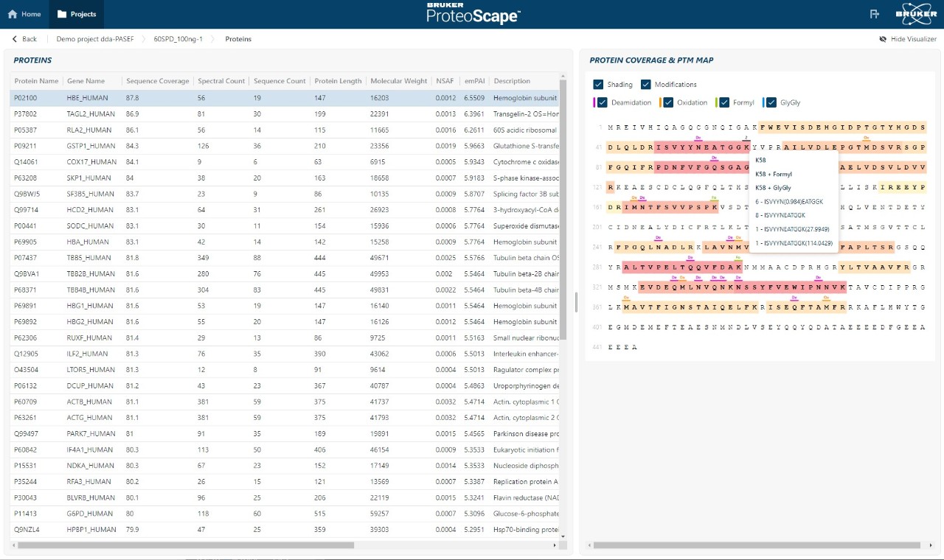Select protein row Q9NZL4 HPBP1_HUMAN
The image size is (944, 560).
click(285, 529)
